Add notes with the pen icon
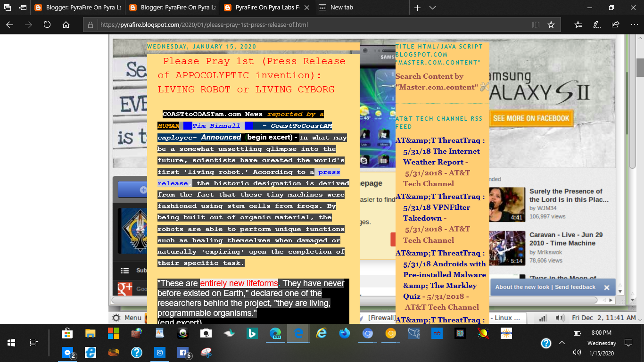Viewport: 644px width, 362px height. (597, 25)
